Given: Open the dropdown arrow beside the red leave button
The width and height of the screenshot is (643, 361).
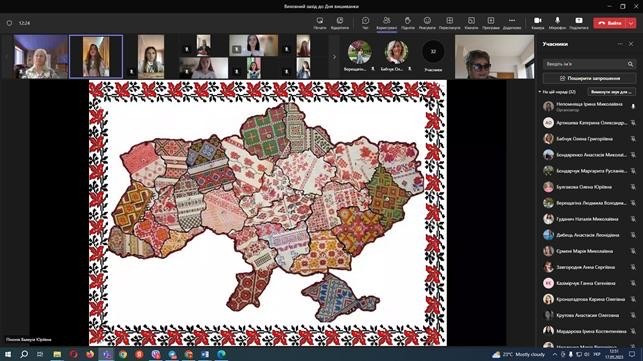Looking at the screenshot, I should (x=631, y=23).
